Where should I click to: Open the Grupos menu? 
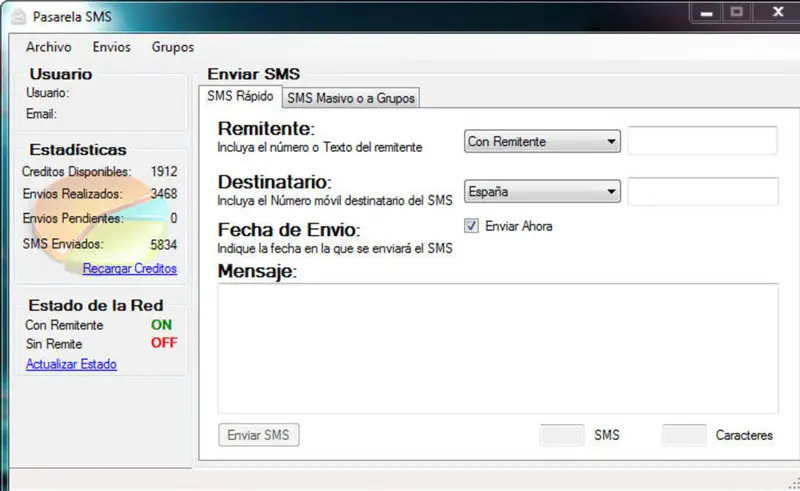(172, 47)
